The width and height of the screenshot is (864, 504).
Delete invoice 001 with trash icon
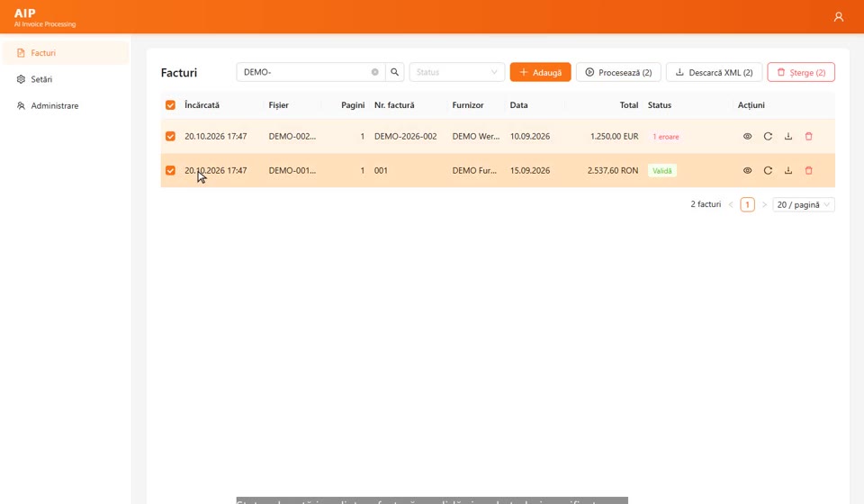808,171
